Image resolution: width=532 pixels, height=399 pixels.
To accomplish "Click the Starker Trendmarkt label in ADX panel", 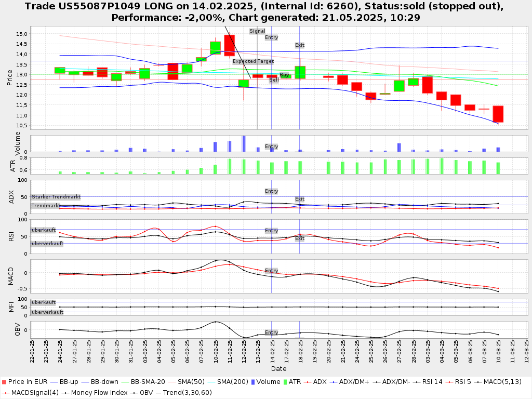I will pyautogui.click(x=56, y=197).
